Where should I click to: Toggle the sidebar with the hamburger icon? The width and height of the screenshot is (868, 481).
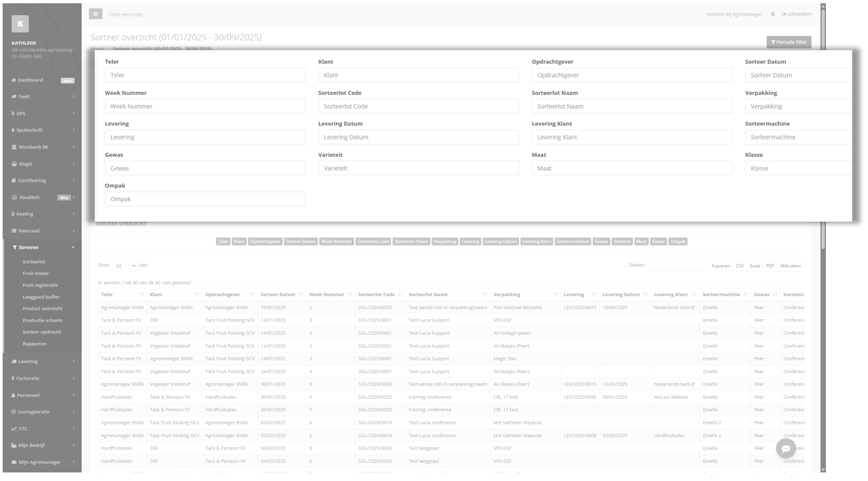coord(95,14)
